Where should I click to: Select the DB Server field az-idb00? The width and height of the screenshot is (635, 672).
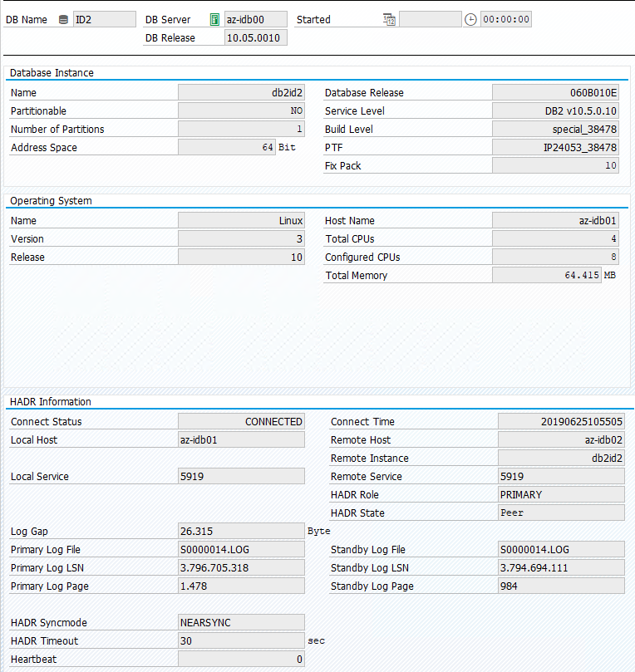pos(256,20)
